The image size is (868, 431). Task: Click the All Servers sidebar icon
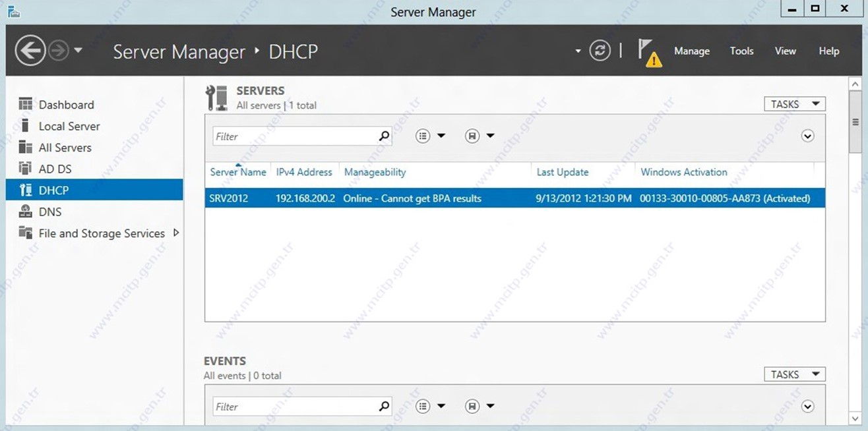coord(25,147)
